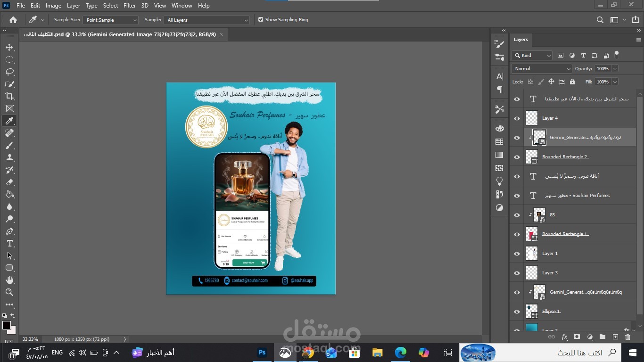Click the Layer 3 thumbnail
Image resolution: width=644 pixels, height=362 pixels.
532,272
